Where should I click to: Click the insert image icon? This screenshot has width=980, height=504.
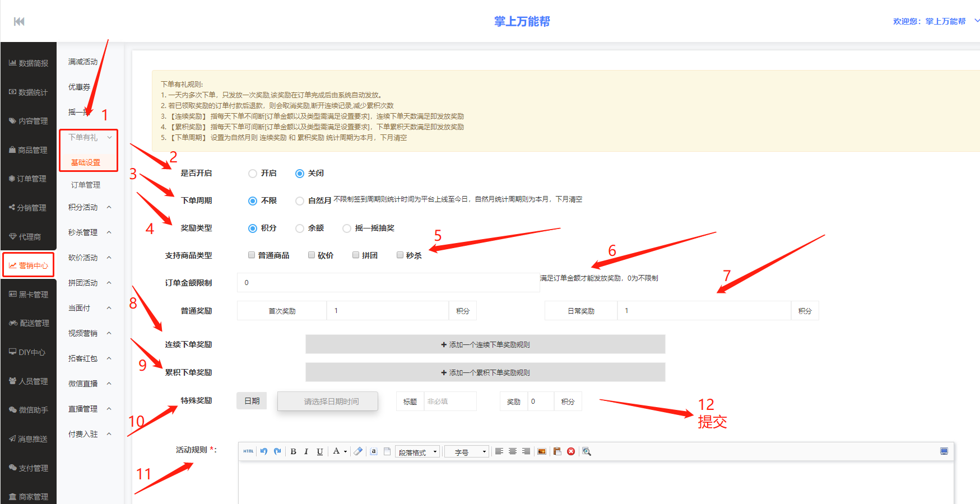542,451
